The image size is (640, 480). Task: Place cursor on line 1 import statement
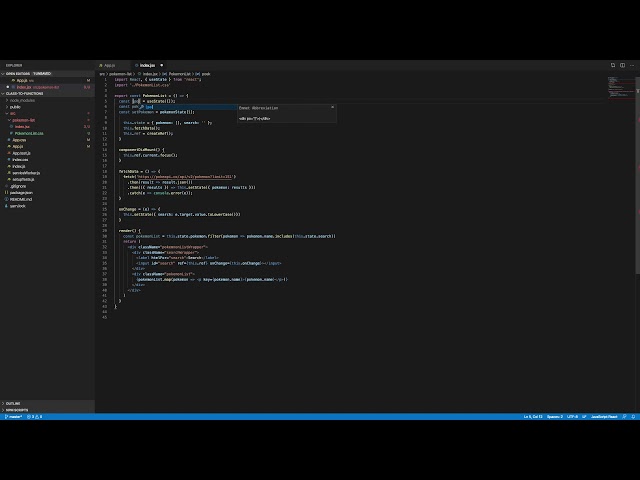[158, 80]
